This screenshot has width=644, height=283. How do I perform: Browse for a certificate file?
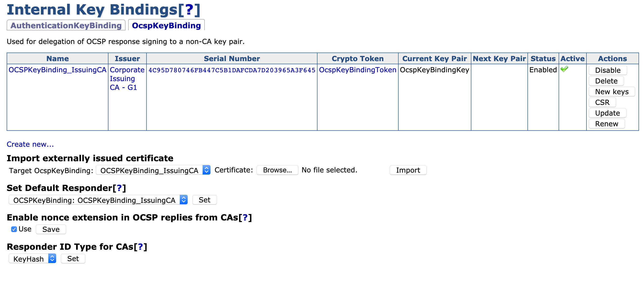tap(277, 170)
